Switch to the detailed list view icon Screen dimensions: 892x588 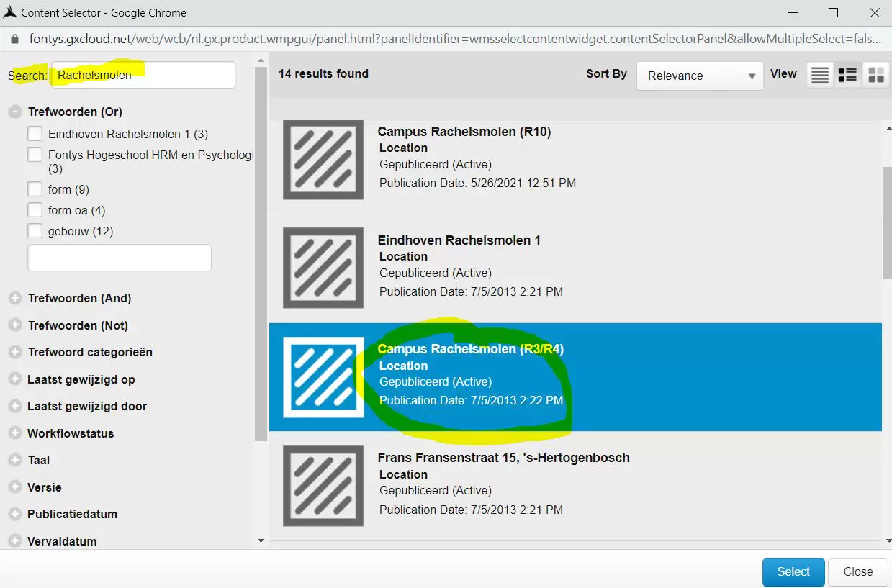coord(847,75)
